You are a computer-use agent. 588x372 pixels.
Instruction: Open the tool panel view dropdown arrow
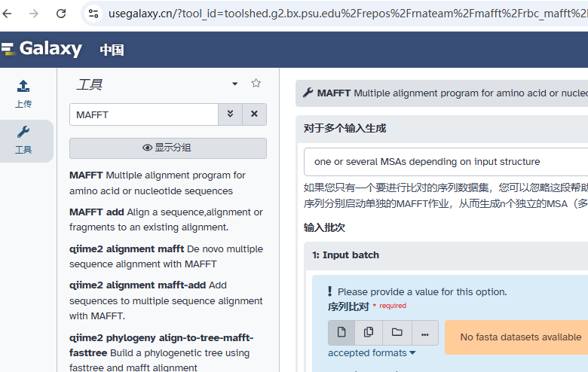(234, 84)
